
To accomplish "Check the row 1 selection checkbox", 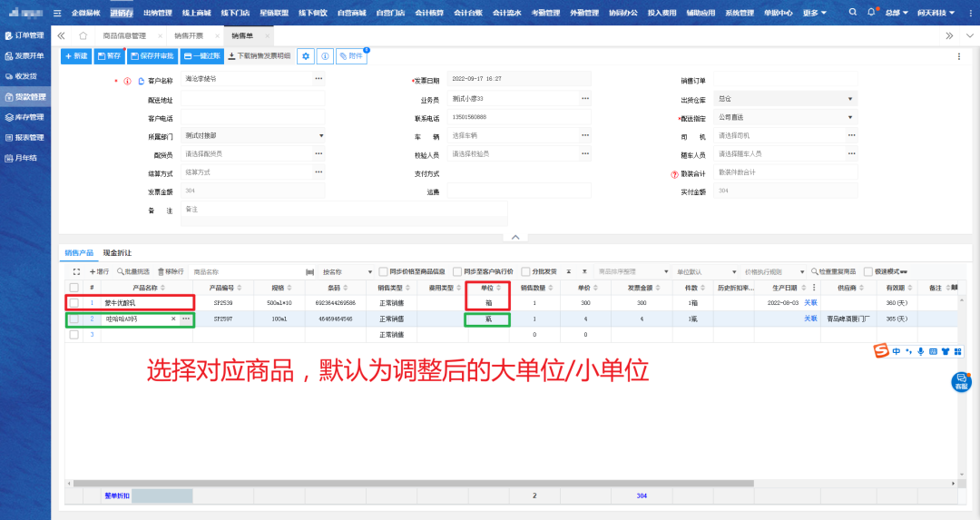I will coord(74,302).
